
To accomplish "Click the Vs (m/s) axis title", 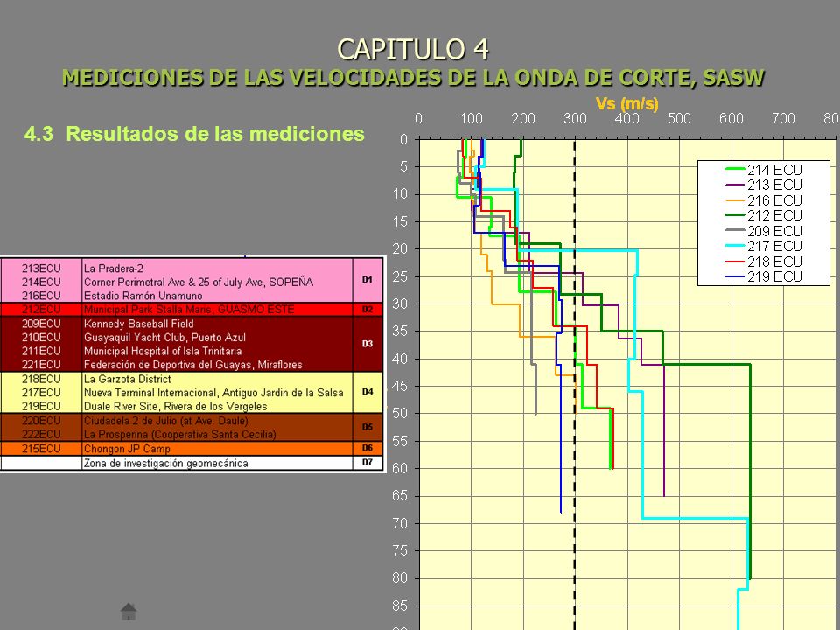I will pyautogui.click(x=626, y=103).
